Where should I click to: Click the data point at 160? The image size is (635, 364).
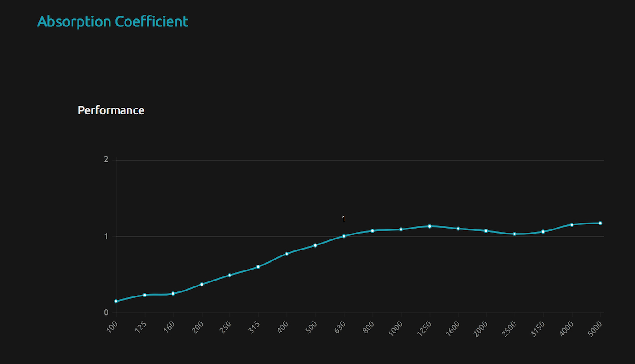pos(173,294)
